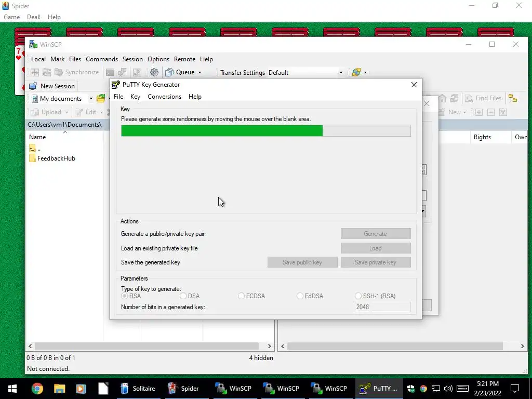This screenshot has width=532, height=399.
Task: Click the speaker volume tray icon
Action: click(448, 389)
